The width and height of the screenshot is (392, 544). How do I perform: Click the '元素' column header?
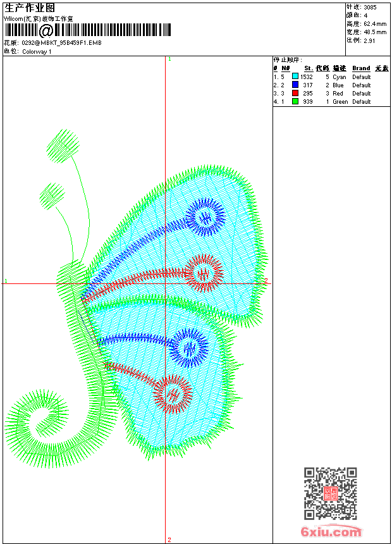382,68
